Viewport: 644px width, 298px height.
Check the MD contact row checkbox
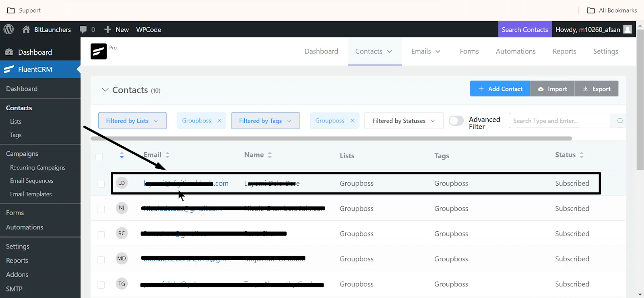[x=101, y=260]
